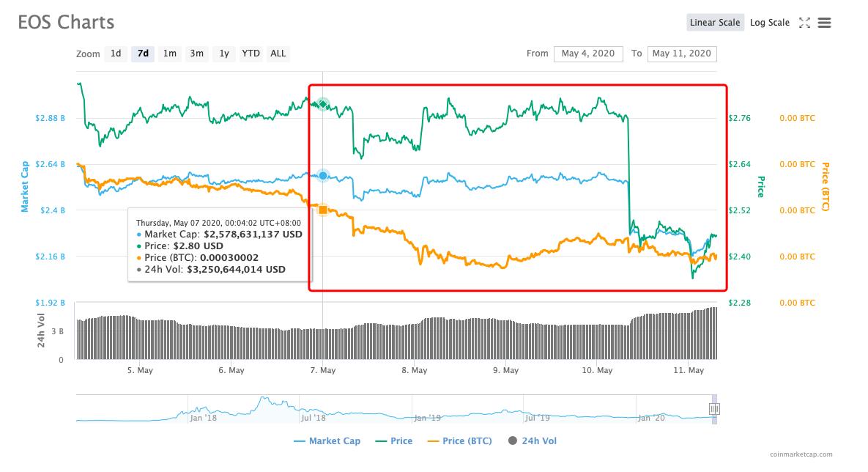Viewport: 868px width, 472px height.
Task: Zoom chart to 1m range
Action: [x=169, y=54]
